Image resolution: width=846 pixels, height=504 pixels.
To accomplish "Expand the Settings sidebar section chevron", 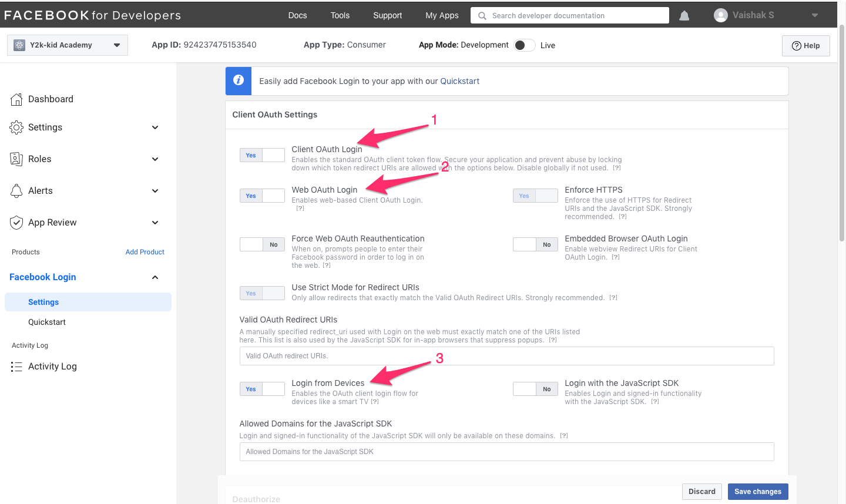I will 155,127.
